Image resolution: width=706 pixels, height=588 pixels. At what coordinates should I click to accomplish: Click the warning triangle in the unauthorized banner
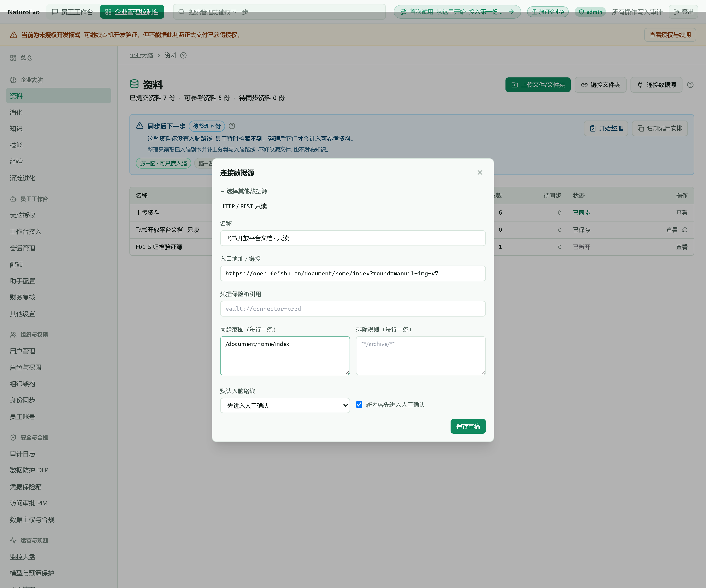tap(14, 35)
